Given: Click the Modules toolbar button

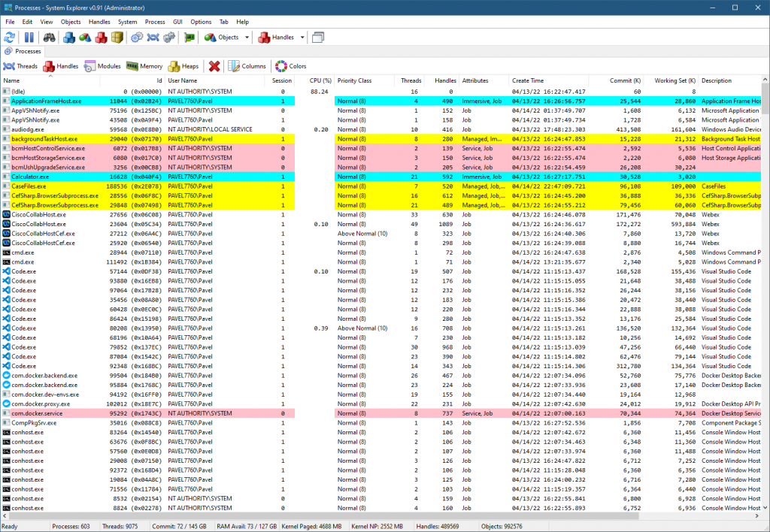Looking at the screenshot, I should (x=102, y=66).
